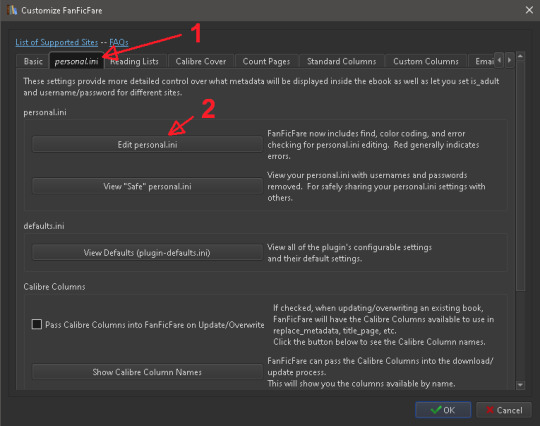Confirm with the OK button
The width and height of the screenshot is (540, 426).
[443, 410]
